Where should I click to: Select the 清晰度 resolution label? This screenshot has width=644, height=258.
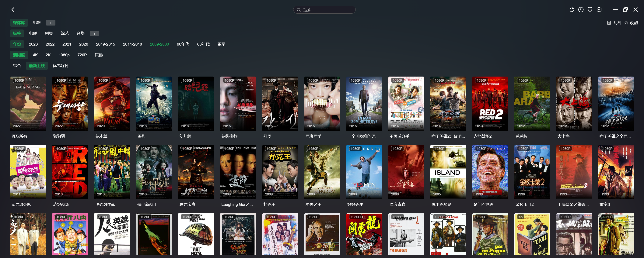pos(19,55)
